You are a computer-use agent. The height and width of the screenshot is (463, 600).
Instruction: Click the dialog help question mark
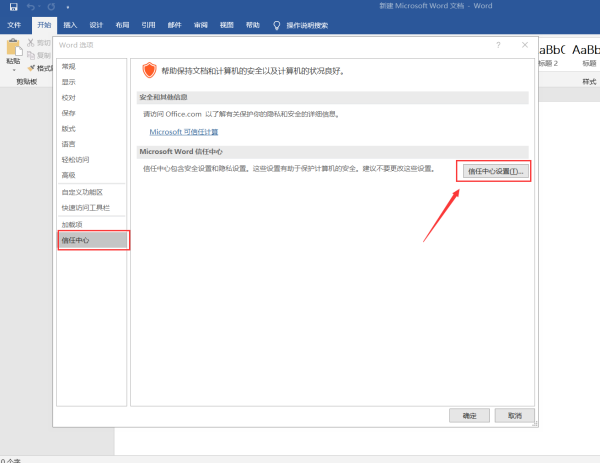[498, 45]
